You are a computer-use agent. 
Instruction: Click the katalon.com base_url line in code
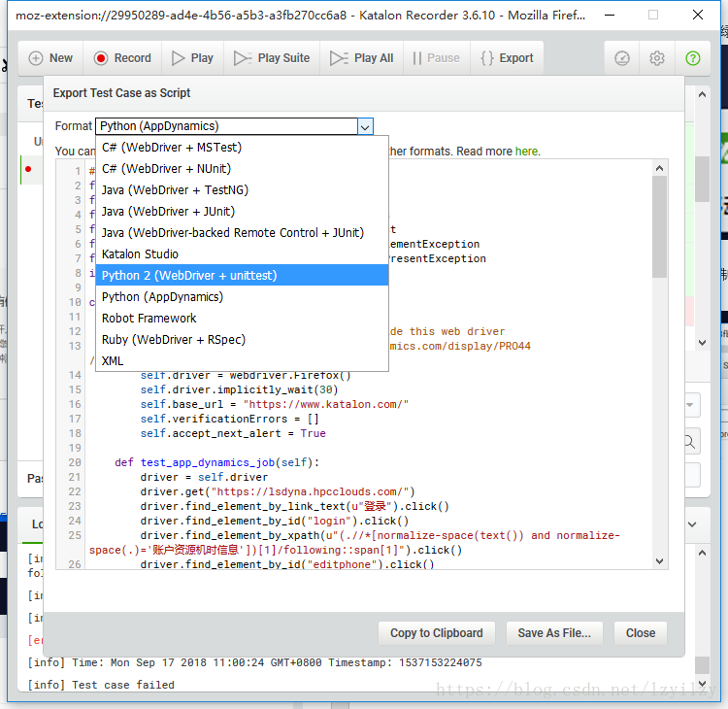(x=275, y=404)
